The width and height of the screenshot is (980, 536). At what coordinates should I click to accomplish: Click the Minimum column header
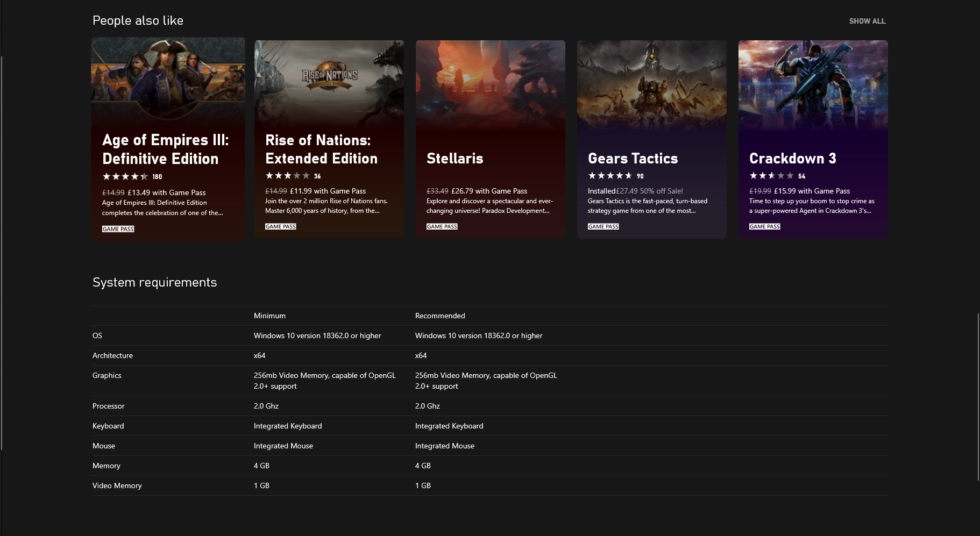tap(269, 316)
